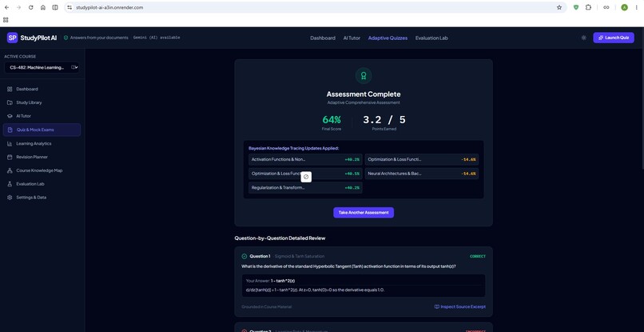Open Evaluation Lab in the top navigation

(x=431, y=38)
